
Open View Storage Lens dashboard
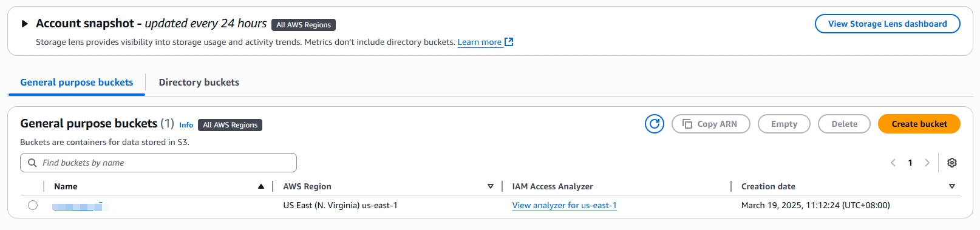pos(887,24)
